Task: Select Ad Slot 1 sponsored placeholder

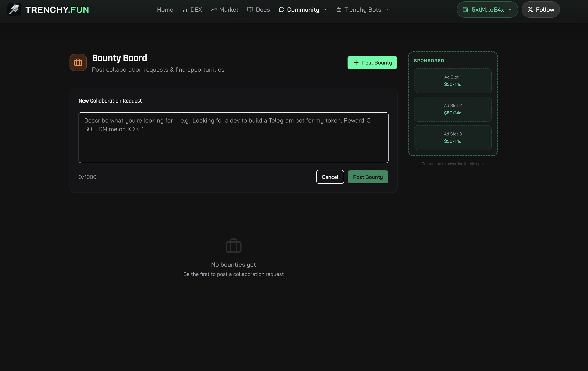Action: click(x=453, y=80)
